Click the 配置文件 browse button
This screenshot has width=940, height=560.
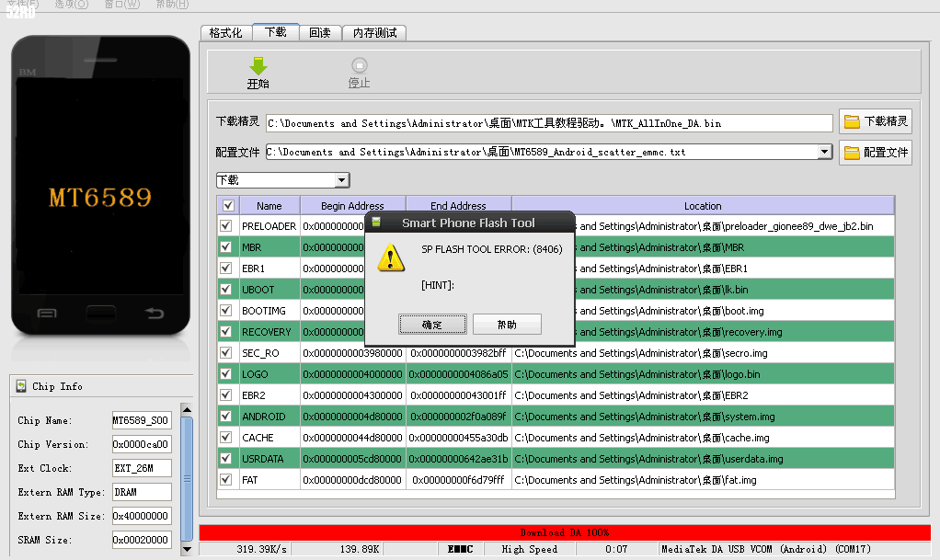click(x=876, y=153)
